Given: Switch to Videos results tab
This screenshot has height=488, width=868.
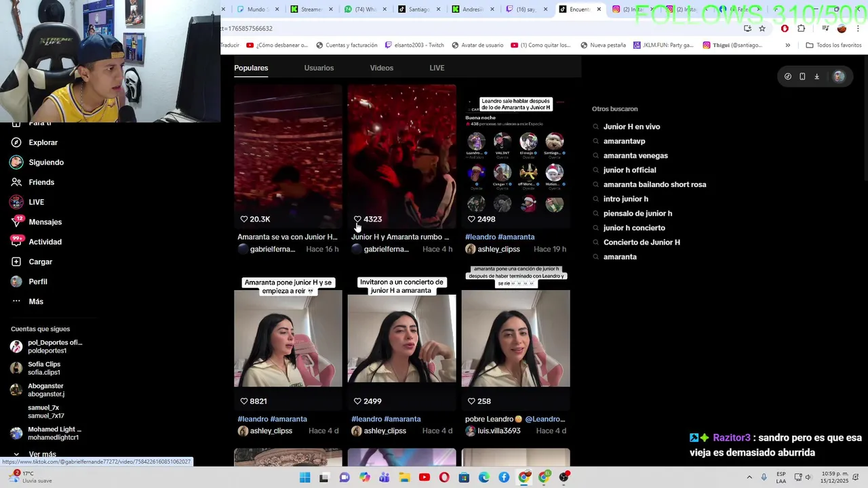Looking at the screenshot, I should tap(382, 68).
